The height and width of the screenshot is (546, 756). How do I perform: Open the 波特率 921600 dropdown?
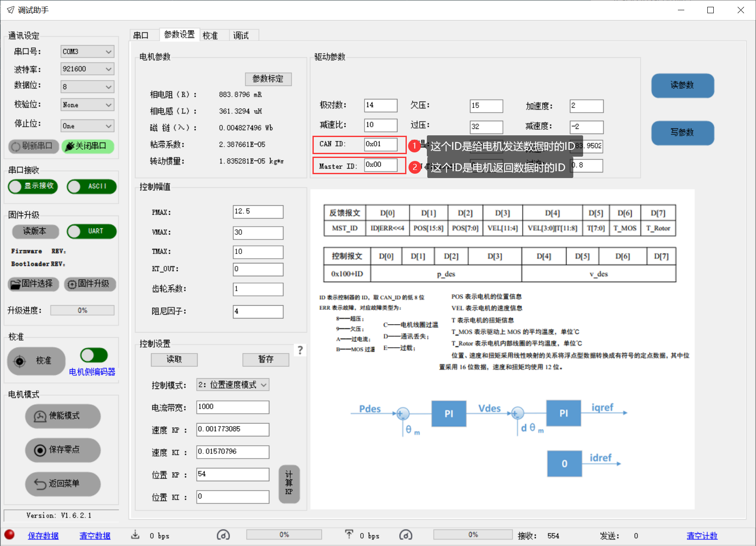pos(88,69)
